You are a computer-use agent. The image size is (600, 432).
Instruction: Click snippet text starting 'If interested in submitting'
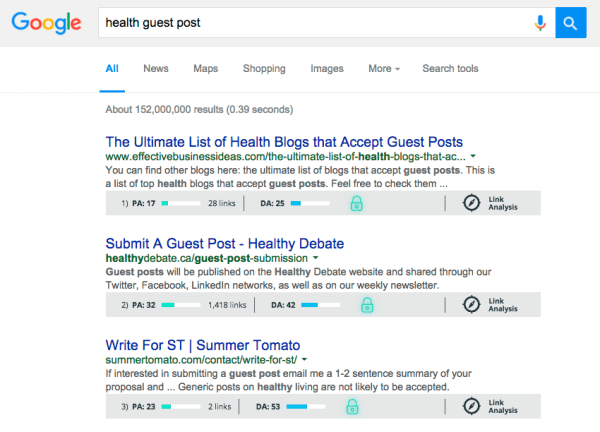289,380
